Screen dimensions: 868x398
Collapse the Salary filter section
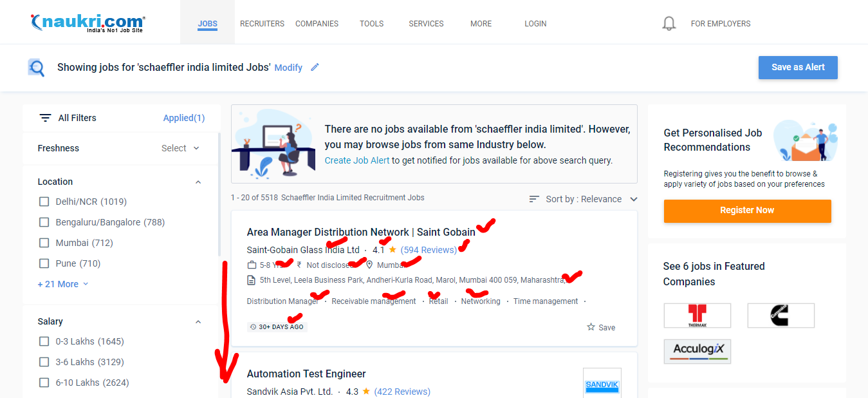pyautogui.click(x=198, y=322)
